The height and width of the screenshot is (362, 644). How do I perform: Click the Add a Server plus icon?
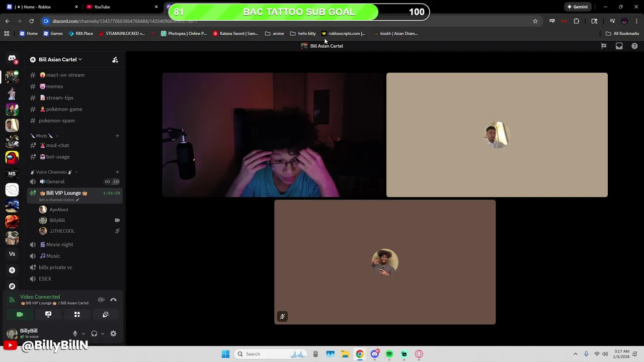(12, 270)
